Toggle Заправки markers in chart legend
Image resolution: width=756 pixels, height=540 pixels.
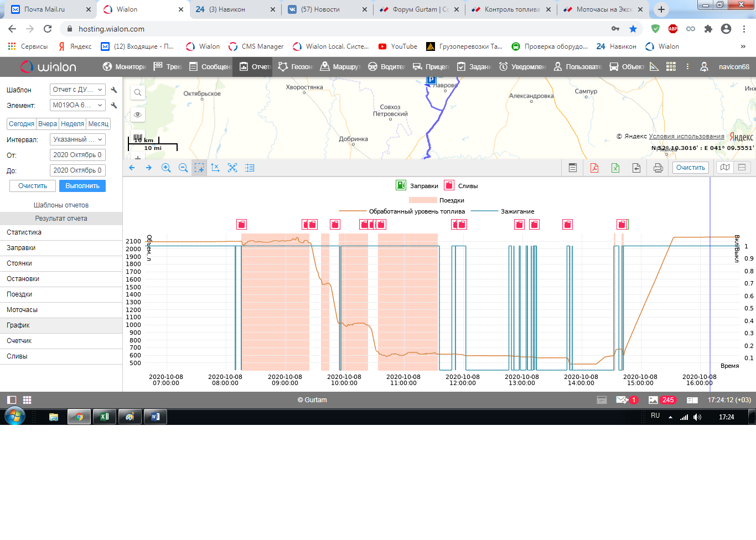coord(401,185)
